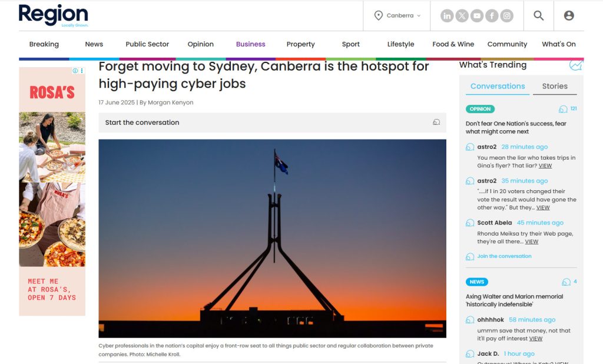This screenshot has height=364, width=603.
Task: Open the Community menu item
Action: (507, 44)
